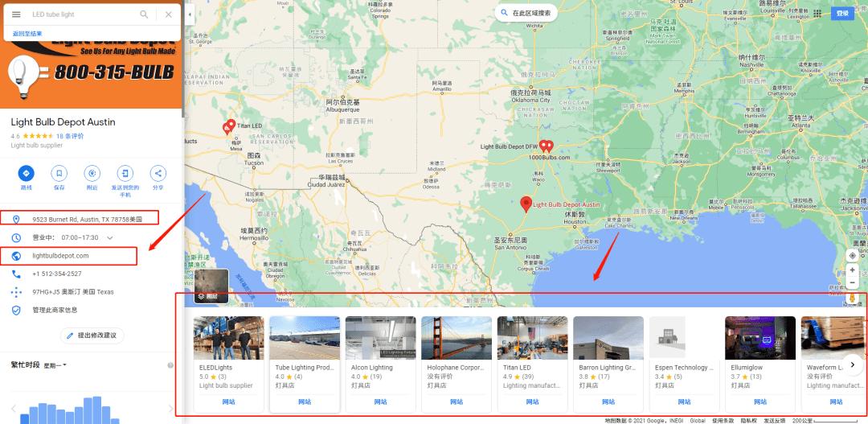Open Ellumiglow card photo
Screen dimensions: 868x424
(x=760, y=338)
